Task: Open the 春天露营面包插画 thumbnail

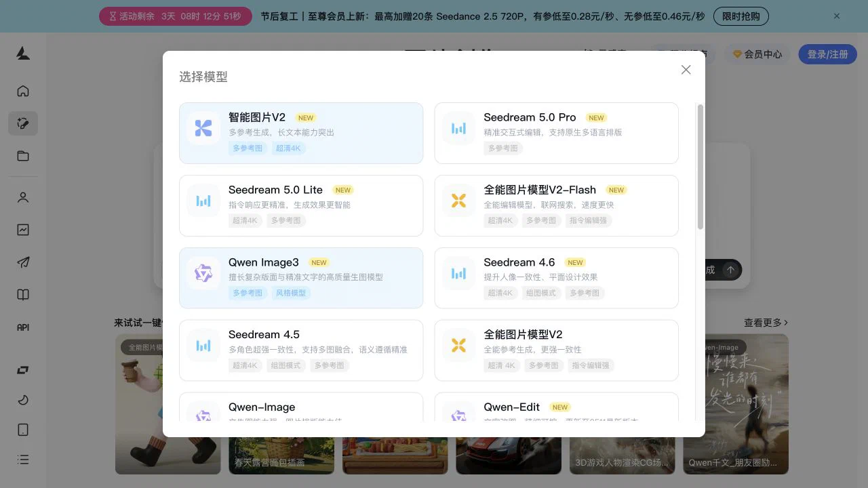Action: (281, 455)
